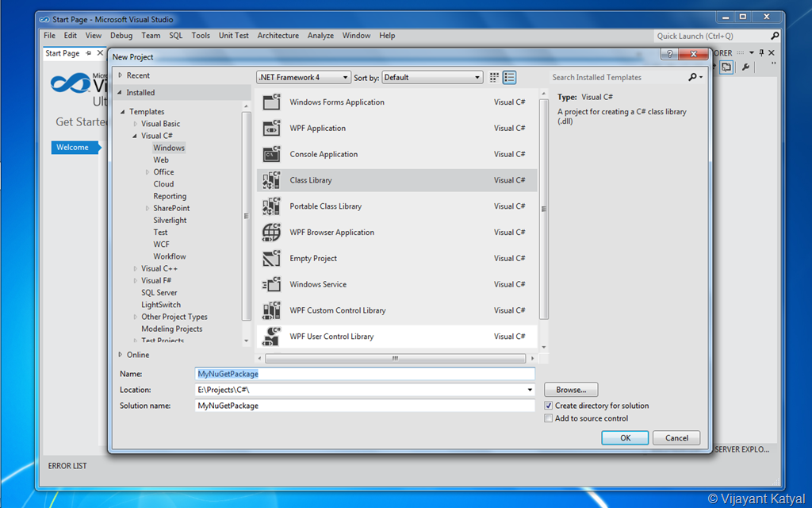Click the WPF Browser Application icon

click(x=271, y=233)
